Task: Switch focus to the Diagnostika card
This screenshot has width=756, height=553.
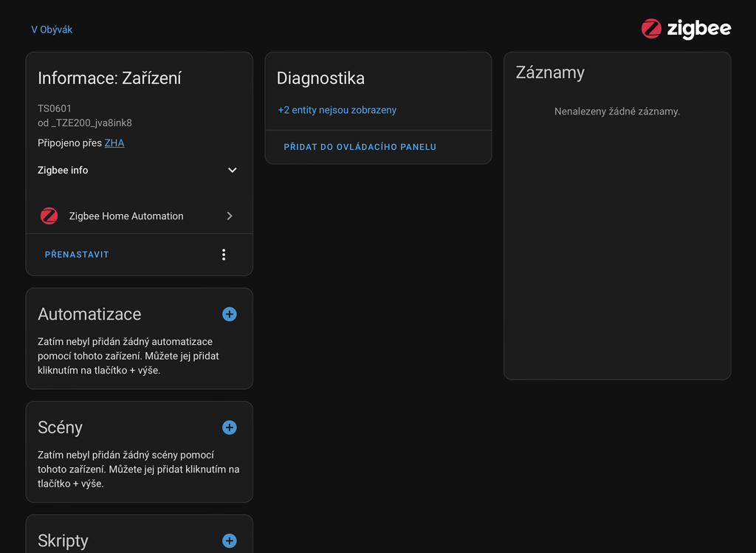Action: [320, 78]
